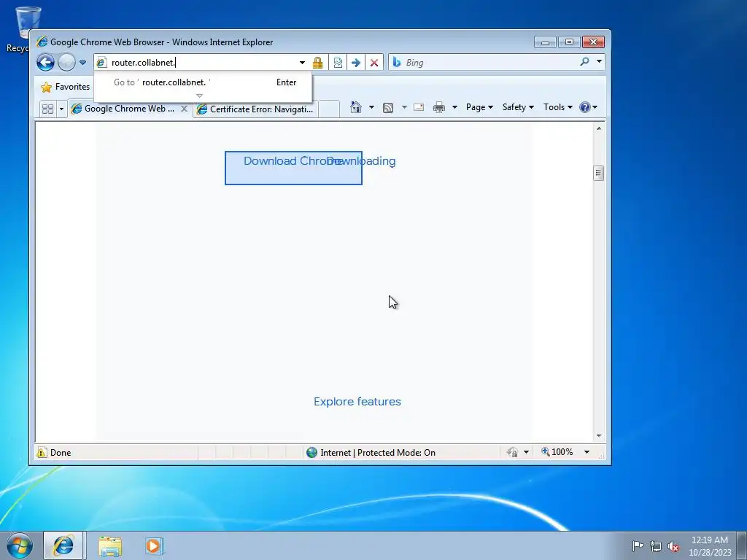Open the Home dropdown arrow
This screenshot has height=560, width=747.
(x=371, y=107)
